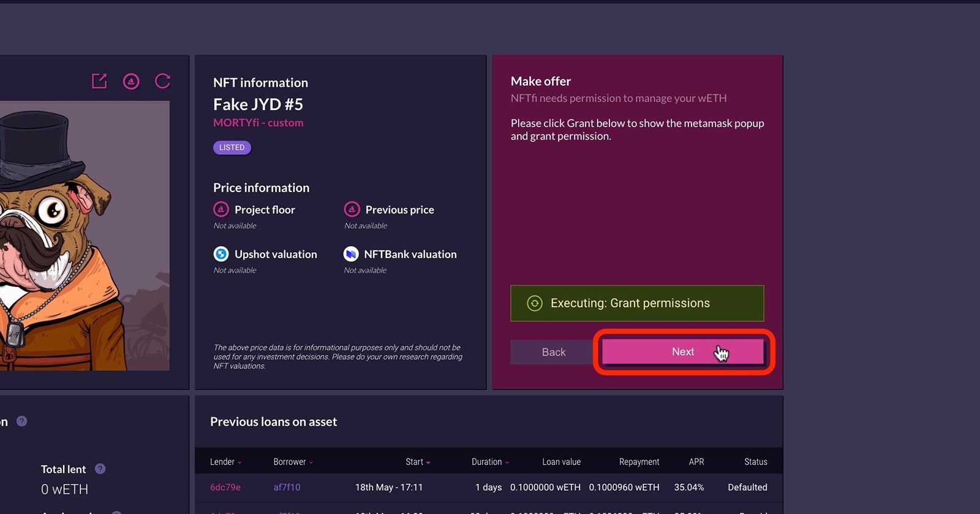Open NFT in external link icon
Screen dimensions: 980x514
(x=99, y=81)
